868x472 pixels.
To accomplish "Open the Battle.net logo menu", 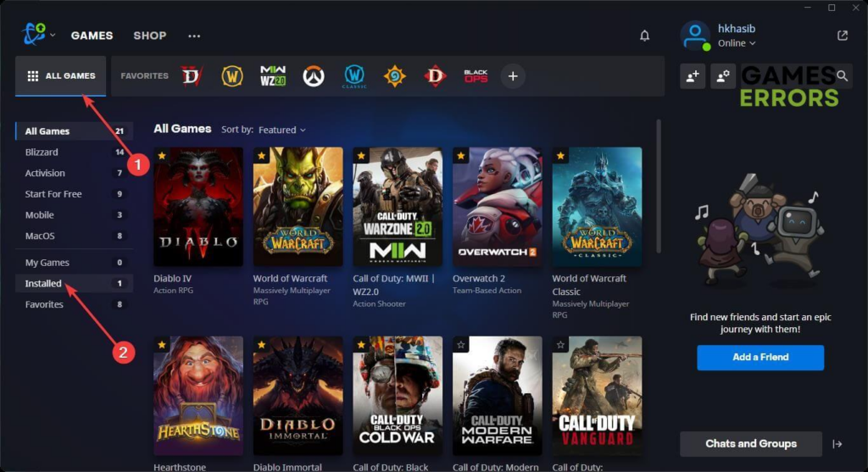I will 34,34.
